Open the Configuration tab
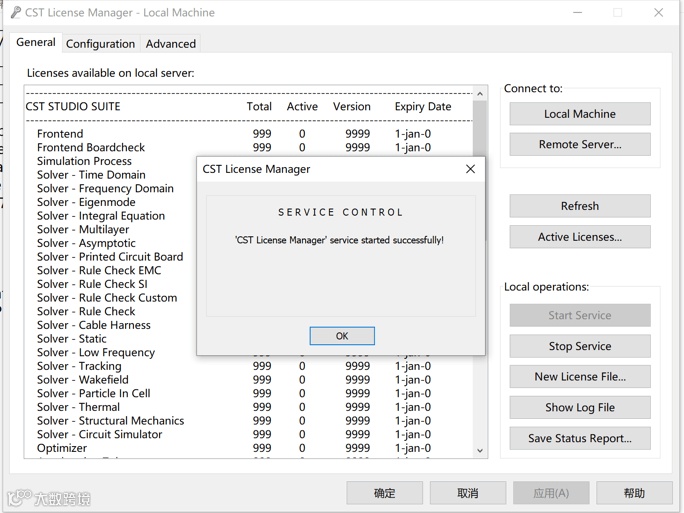This screenshot has width=684, height=513. coord(100,44)
